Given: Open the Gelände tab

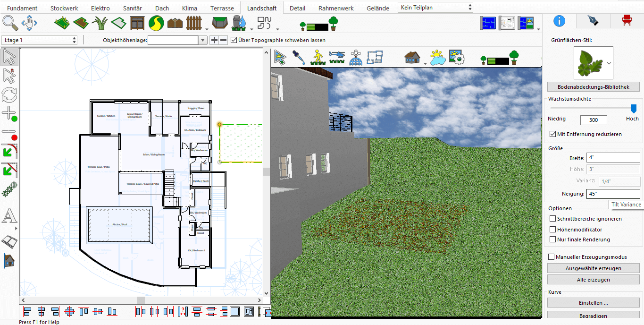Looking at the screenshot, I should point(378,8).
